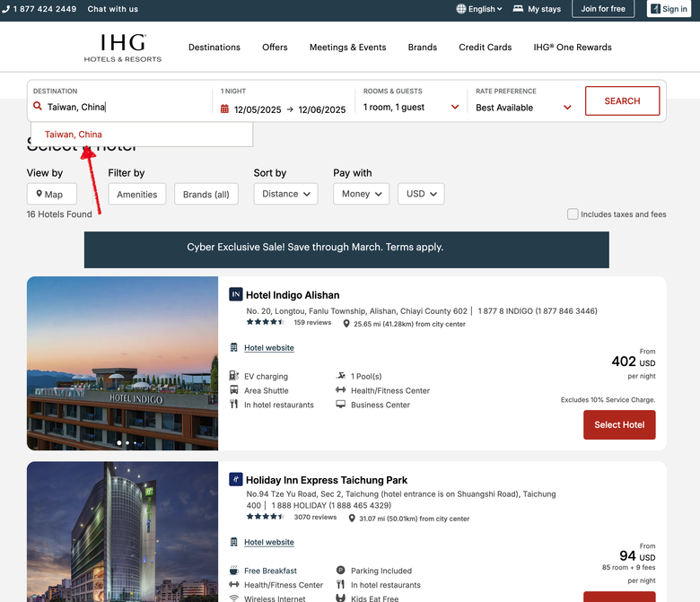
Task: Click the fork icon for Hotel Indigo restaurants
Action: (x=234, y=405)
